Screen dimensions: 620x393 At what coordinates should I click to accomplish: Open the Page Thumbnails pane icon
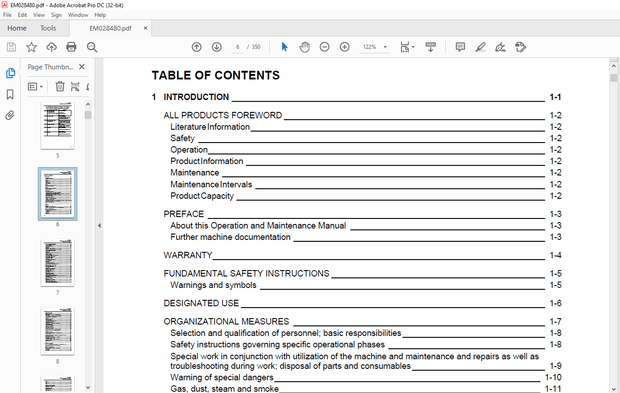click(x=10, y=73)
